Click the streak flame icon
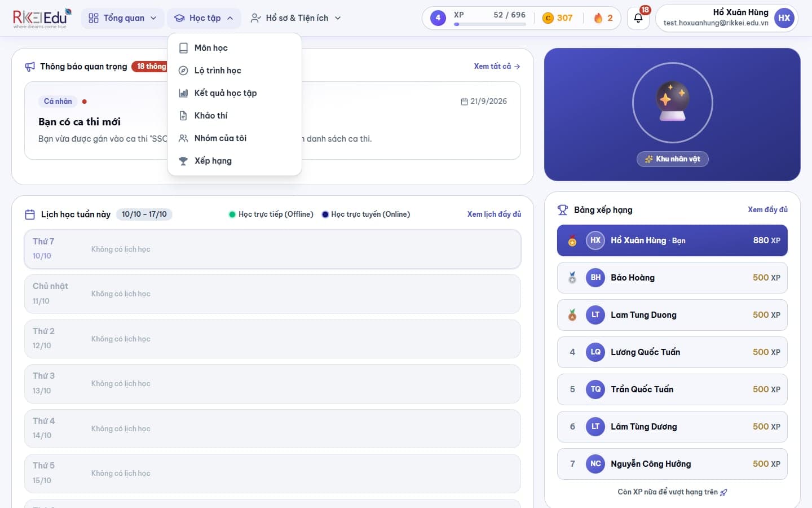 pyautogui.click(x=598, y=18)
